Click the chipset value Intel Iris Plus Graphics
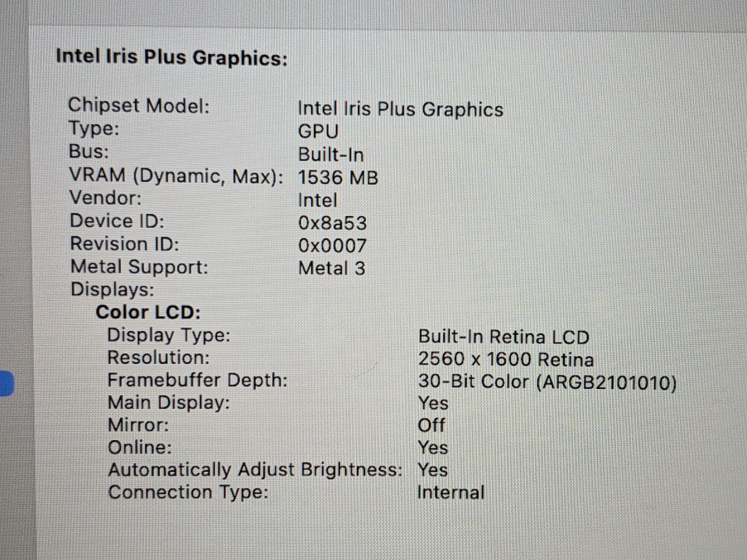This screenshot has width=747, height=560. pos(400,109)
